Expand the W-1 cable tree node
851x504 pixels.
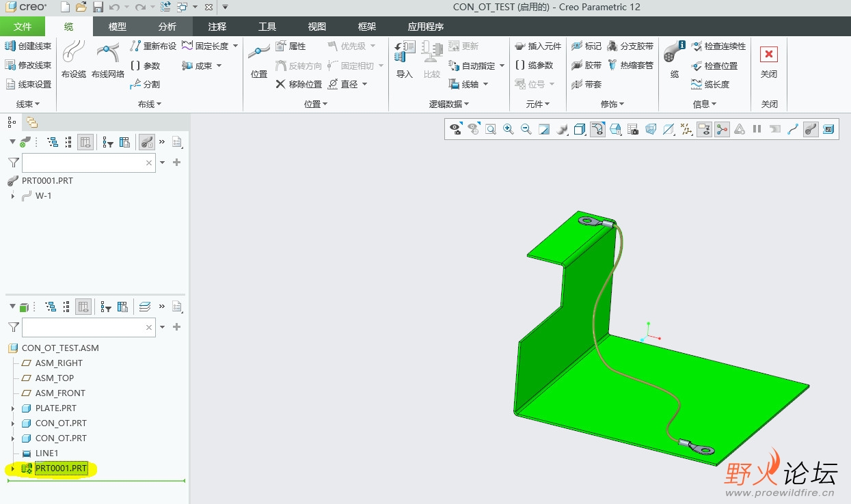point(13,196)
